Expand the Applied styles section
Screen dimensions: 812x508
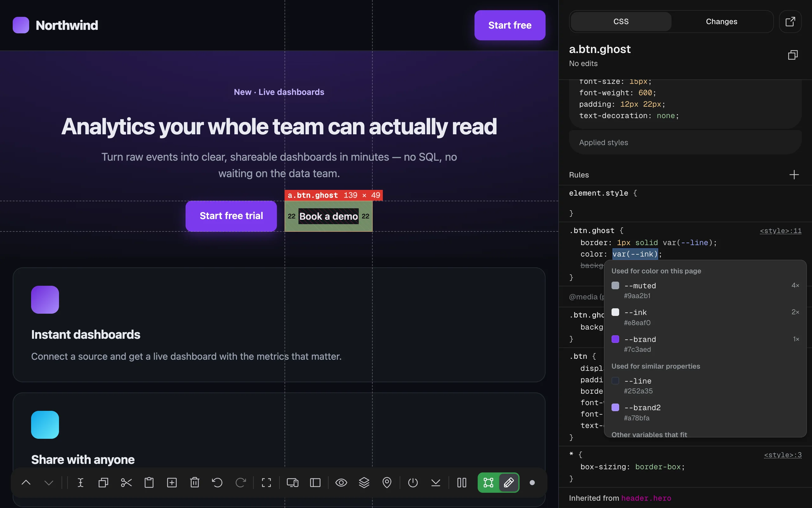[685, 143]
